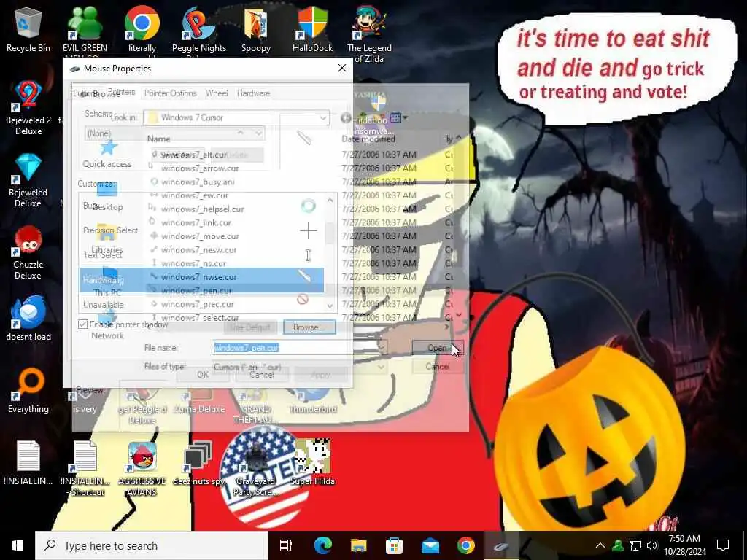Open the clock showing 7:50 AM
Image resolution: width=747 pixels, height=560 pixels.
(x=684, y=545)
